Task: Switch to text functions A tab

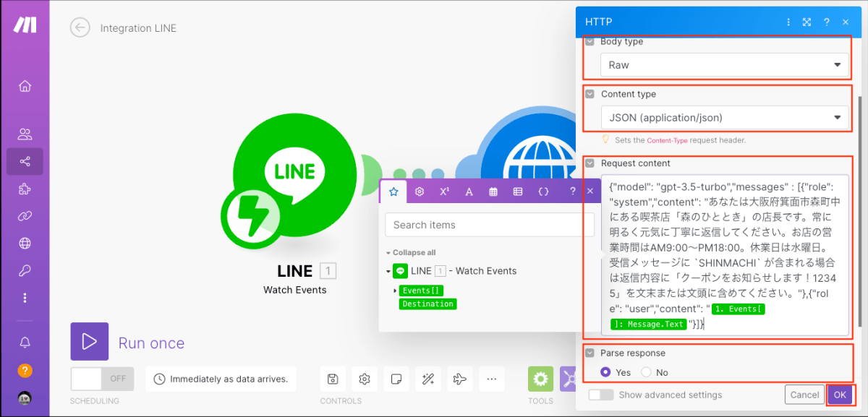Action: (x=469, y=192)
